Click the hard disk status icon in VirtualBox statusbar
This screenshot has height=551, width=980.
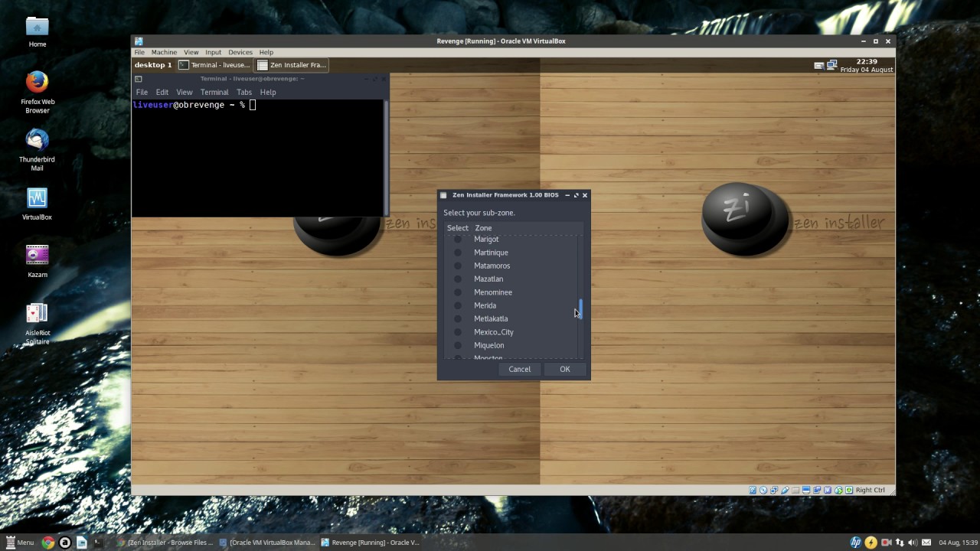point(753,490)
